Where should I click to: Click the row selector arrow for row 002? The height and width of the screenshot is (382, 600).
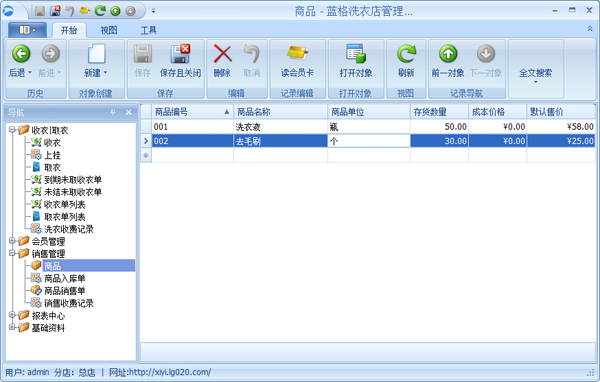pos(146,141)
